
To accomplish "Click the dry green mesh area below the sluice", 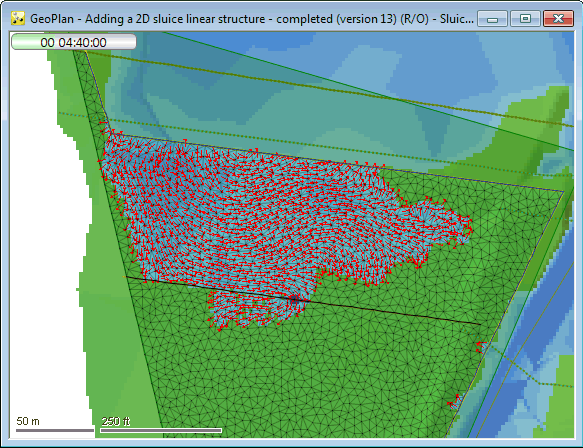I will (x=316, y=372).
